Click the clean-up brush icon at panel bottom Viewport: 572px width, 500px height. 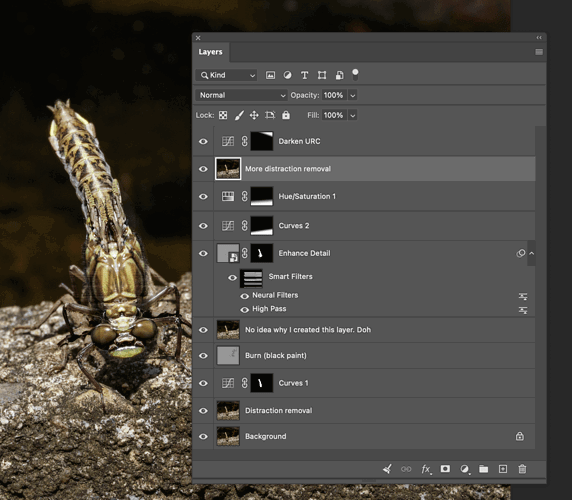point(387,469)
